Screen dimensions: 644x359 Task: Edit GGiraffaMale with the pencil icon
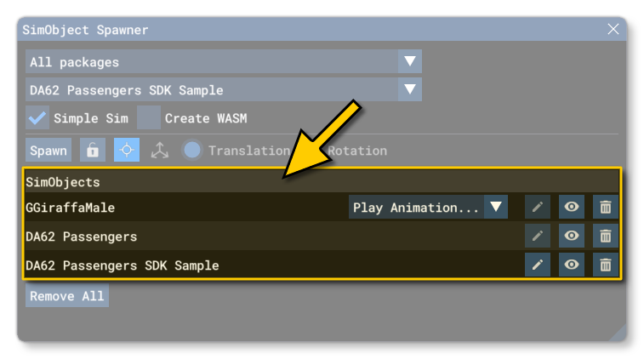pos(537,207)
